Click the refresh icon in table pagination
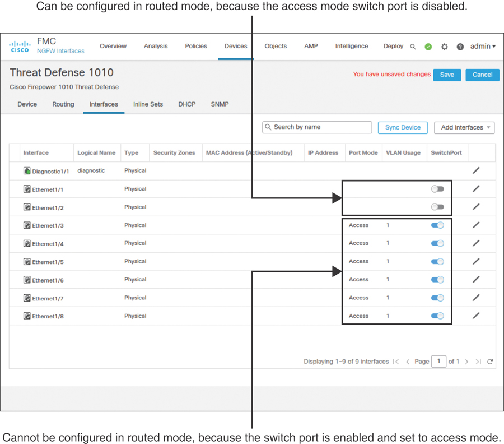This screenshot has height=444, width=504. click(490, 362)
